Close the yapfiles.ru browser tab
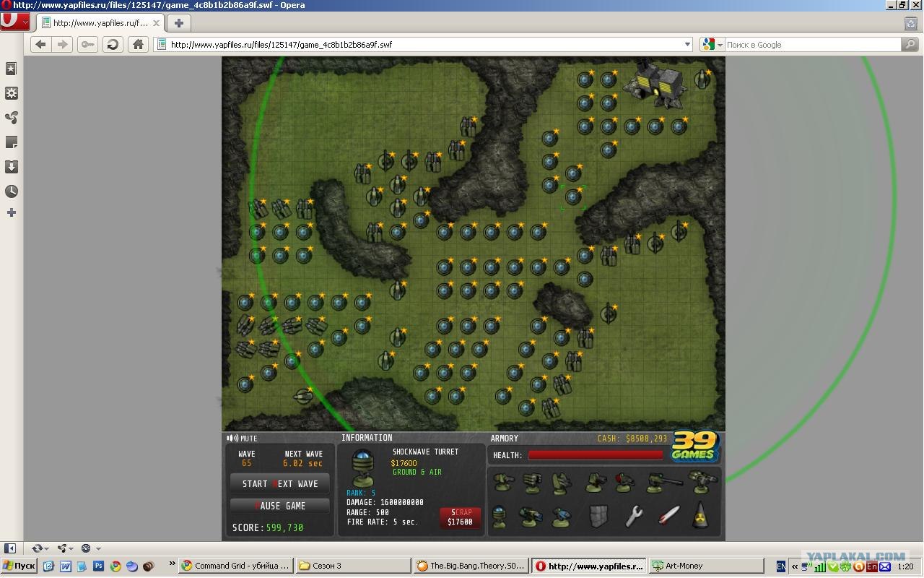Viewport: 924px width, 578px height. 156,23
